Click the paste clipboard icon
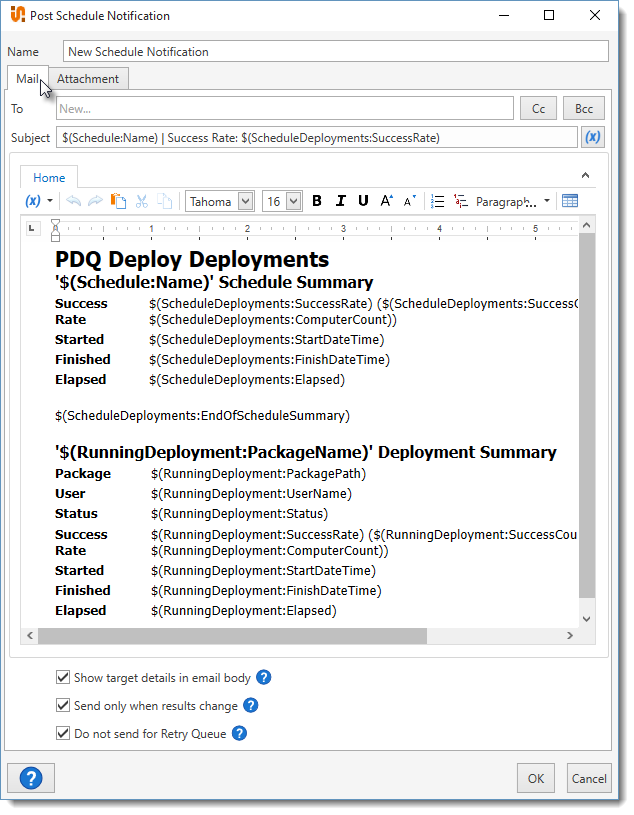This screenshot has height=815, width=634. pos(119,201)
